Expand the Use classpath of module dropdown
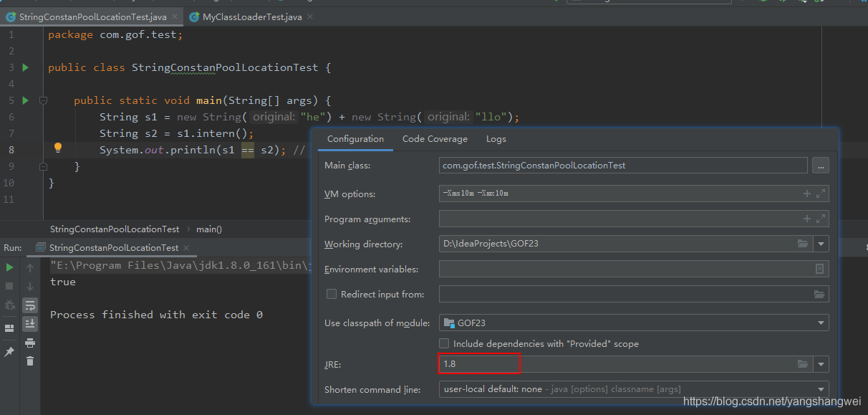This screenshot has height=415, width=868. pyautogui.click(x=821, y=323)
